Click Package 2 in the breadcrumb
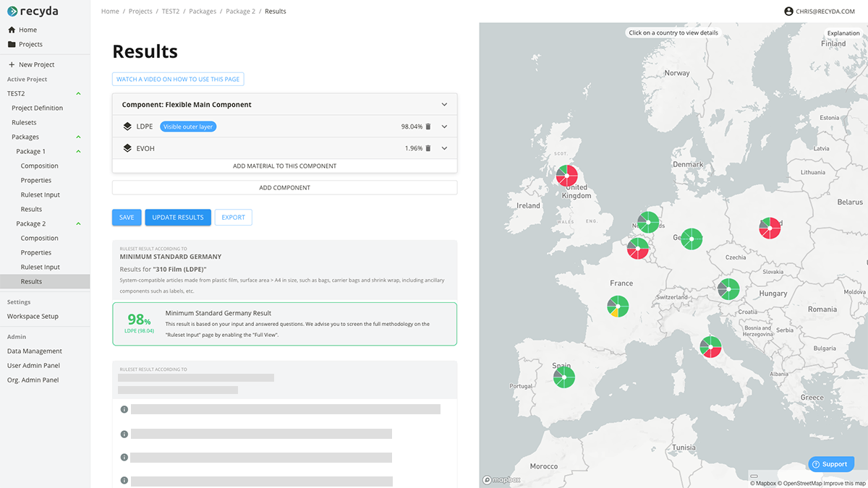Image resolution: width=868 pixels, height=488 pixels. tap(240, 12)
